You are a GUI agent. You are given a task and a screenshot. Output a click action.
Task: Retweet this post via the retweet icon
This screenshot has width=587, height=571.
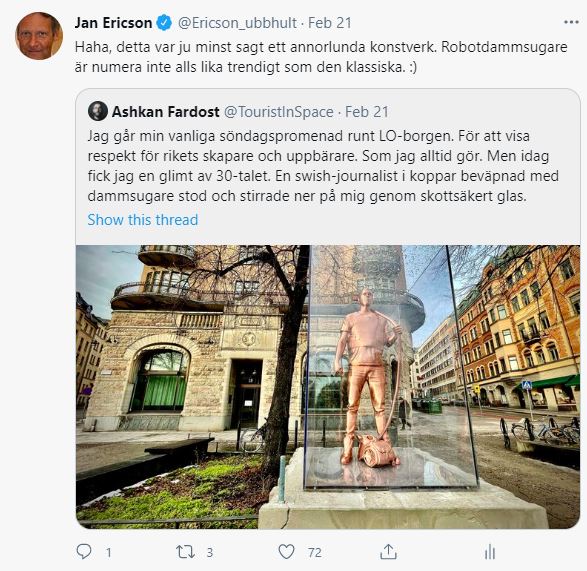[186, 552]
